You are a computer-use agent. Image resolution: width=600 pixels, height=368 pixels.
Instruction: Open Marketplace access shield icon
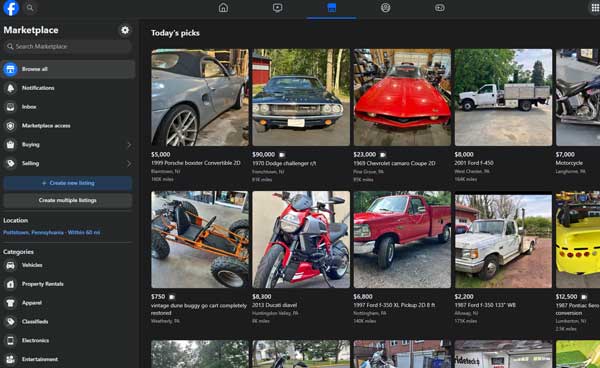click(10, 125)
